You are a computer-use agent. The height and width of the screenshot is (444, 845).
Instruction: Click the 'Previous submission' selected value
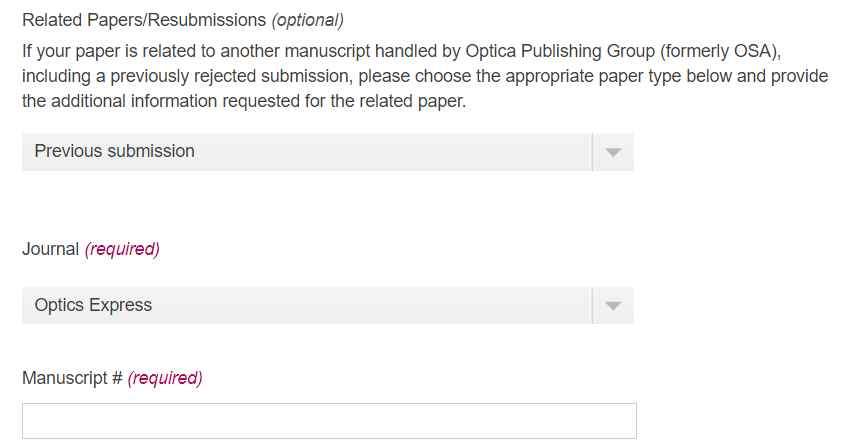[114, 152]
